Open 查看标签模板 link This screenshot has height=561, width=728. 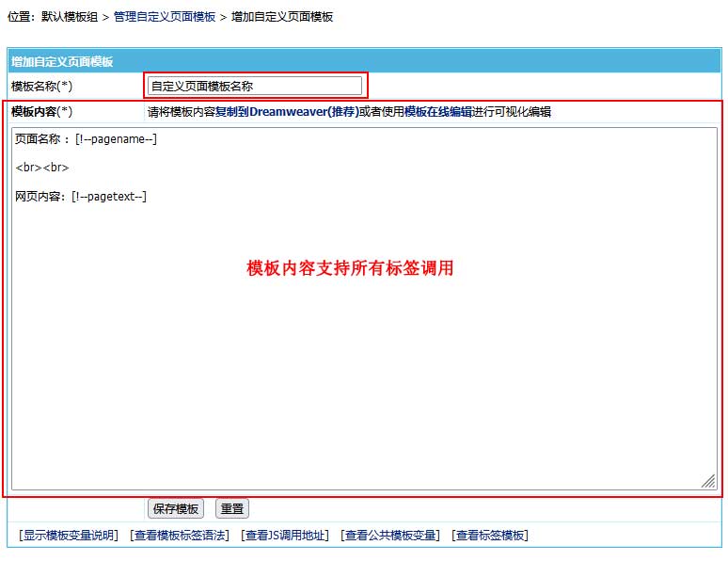pyautogui.click(x=490, y=536)
